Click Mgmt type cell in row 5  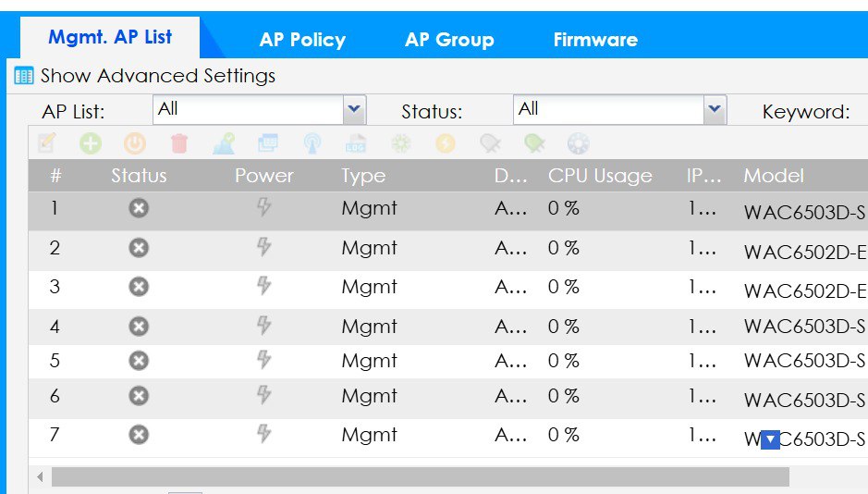pyautogui.click(x=369, y=361)
